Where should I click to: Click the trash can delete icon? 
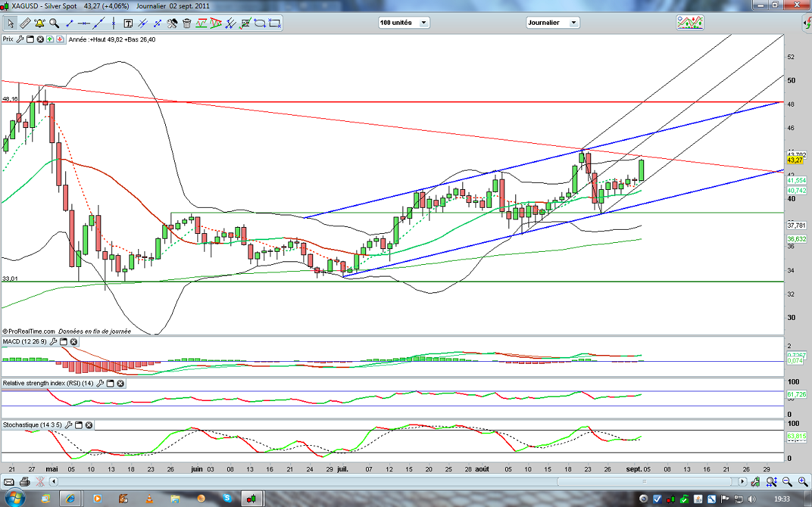pyautogui.click(x=187, y=23)
